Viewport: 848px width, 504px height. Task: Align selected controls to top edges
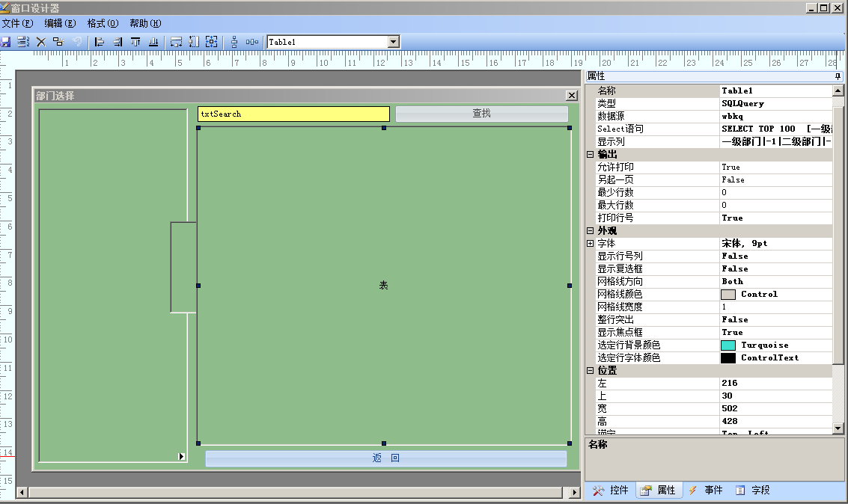pos(135,42)
